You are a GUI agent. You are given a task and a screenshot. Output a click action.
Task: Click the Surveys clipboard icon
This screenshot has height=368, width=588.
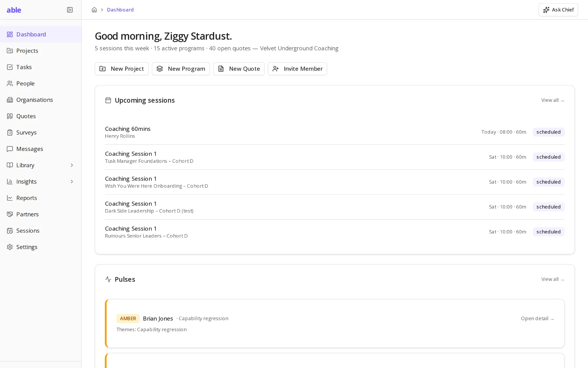(x=10, y=132)
